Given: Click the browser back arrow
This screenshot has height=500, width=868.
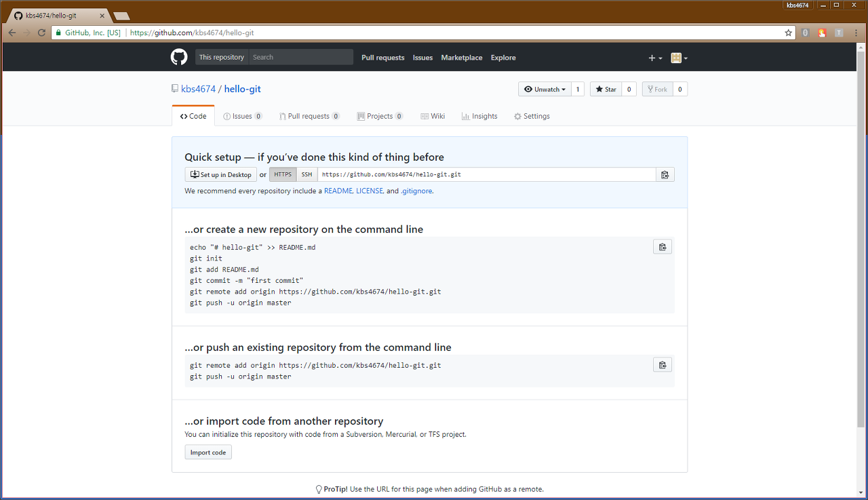Looking at the screenshot, I should (x=12, y=33).
